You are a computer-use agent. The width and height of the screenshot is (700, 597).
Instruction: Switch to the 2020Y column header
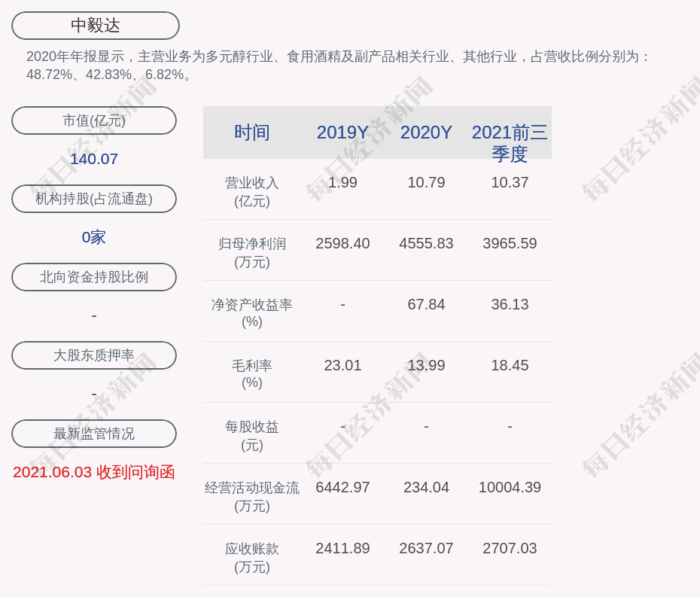pyautogui.click(x=426, y=132)
